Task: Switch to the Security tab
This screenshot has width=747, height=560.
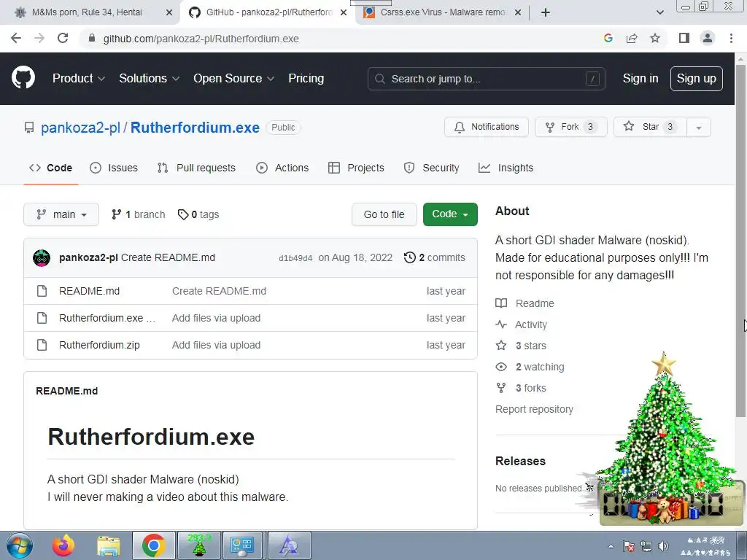Action: point(432,168)
